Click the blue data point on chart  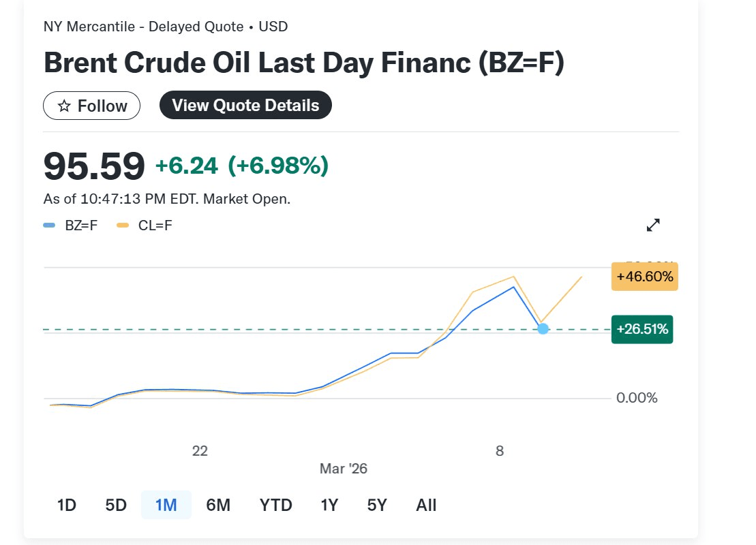543,328
